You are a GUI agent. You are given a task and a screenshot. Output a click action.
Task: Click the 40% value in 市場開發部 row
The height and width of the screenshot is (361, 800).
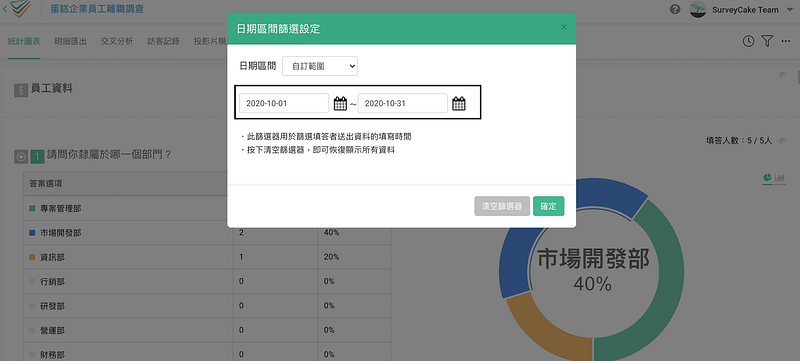(x=331, y=233)
